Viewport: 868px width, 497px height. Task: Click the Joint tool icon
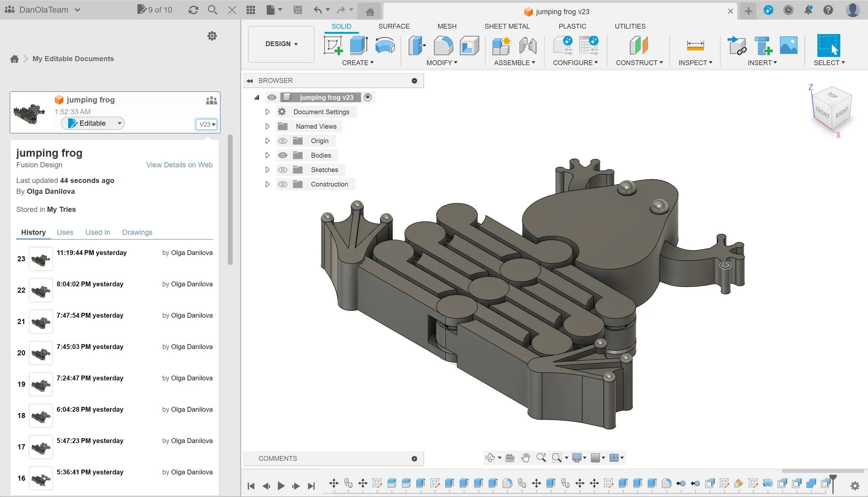[x=528, y=46]
